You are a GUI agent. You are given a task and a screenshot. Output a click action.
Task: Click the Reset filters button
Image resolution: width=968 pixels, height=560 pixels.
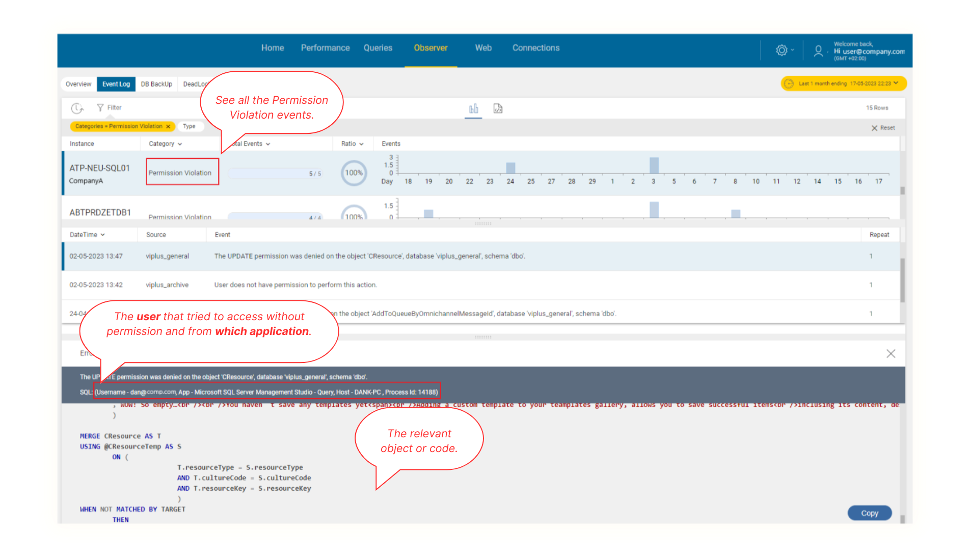pyautogui.click(x=883, y=128)
